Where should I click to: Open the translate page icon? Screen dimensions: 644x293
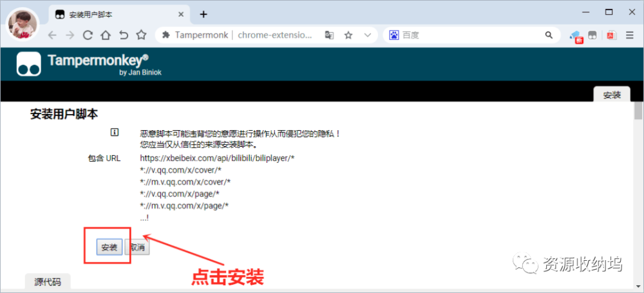(329, 35)
